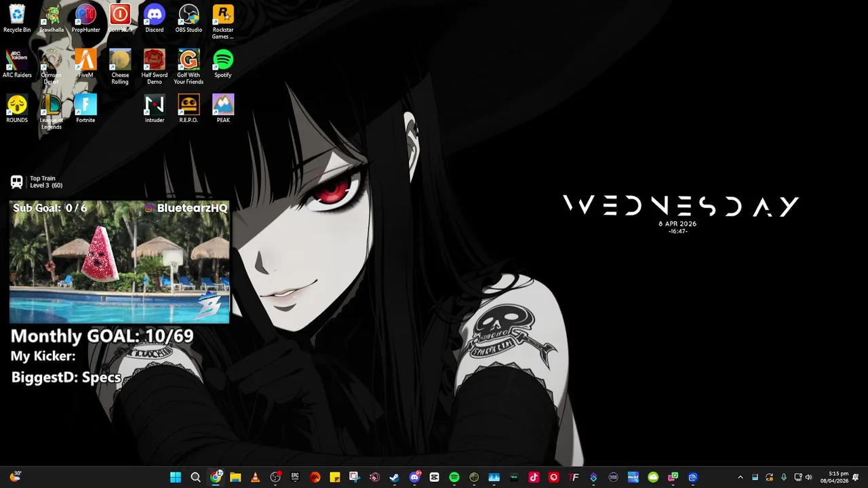Viewport: 868px width, 488px height.
Task: Launch Fortnite desktop shortcut
Action: pyautogui.click(x=85, y=108)
